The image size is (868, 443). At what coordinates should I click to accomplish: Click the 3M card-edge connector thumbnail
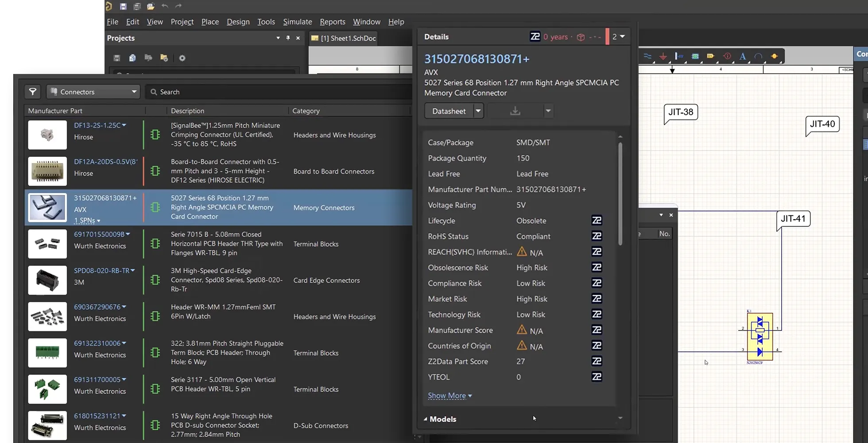[x=47, y=280]
